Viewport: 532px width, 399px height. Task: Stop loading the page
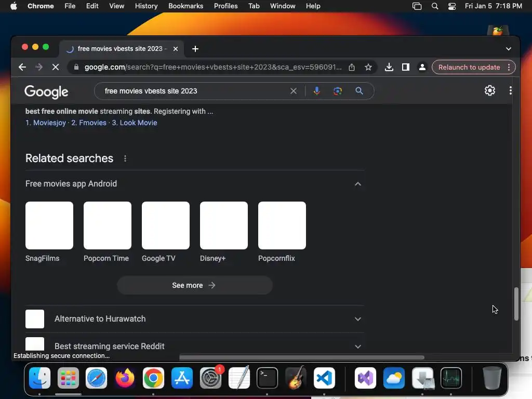tap(56, 67)
